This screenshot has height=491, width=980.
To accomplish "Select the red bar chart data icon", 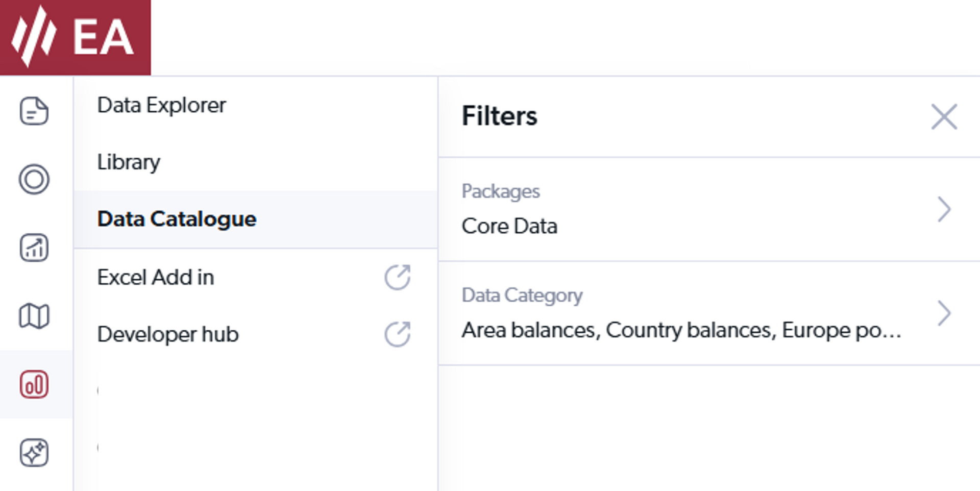I will 34,384.
